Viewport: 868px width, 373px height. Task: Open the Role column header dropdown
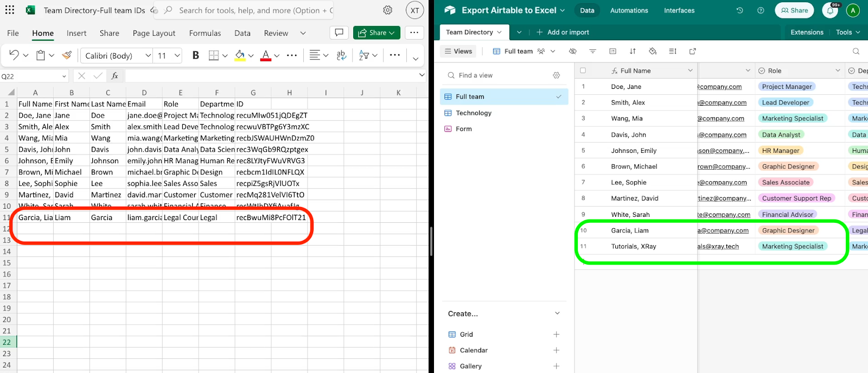coord(838,70)
